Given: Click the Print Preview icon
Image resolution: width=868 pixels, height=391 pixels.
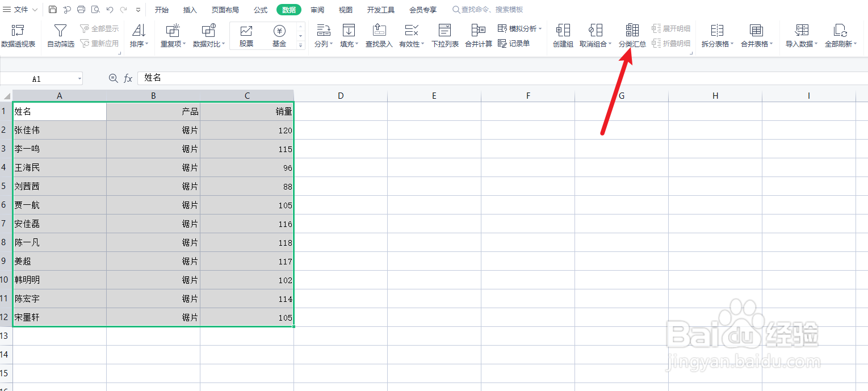Looking at the screenshot, I should click(95, 10).
